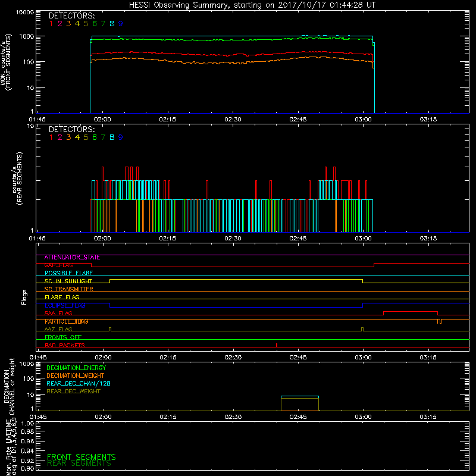The image size is (476, 476).
Task: Click the cyan REAR_DEC_CHAN step near 02:45
Action: [300, 396]
